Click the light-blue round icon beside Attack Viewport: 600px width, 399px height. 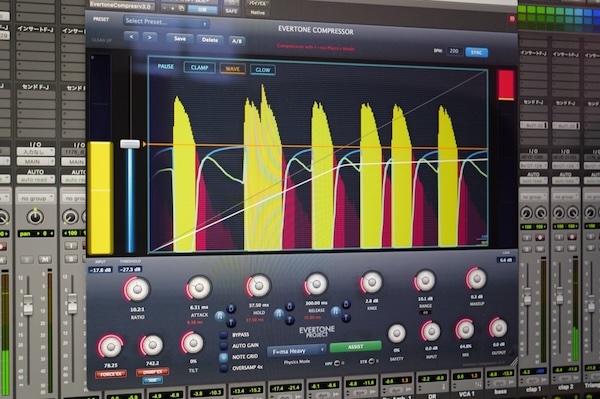pyautogui.click(x=220, y=316)
